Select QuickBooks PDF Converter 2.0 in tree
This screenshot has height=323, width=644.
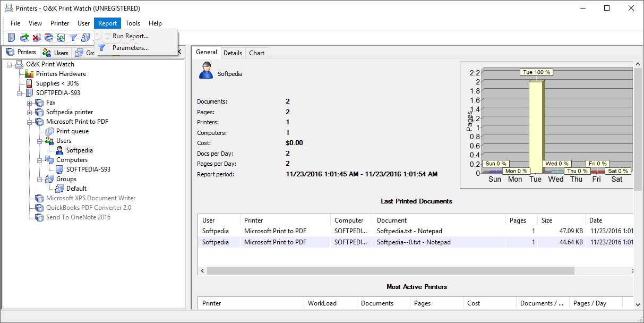89,208
